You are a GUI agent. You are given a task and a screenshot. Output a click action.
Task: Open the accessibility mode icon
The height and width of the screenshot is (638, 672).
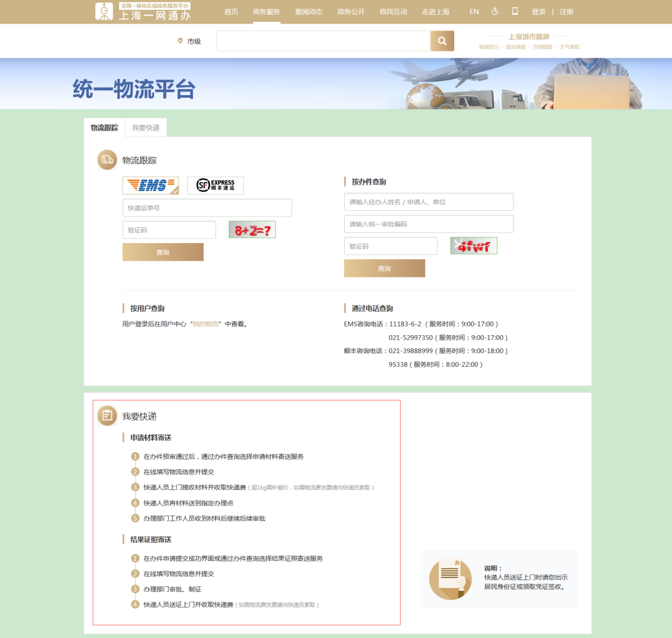[495, 12]
